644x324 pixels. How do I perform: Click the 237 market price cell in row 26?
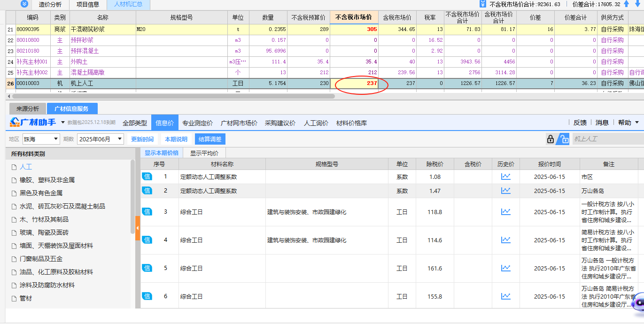point(354,83)
